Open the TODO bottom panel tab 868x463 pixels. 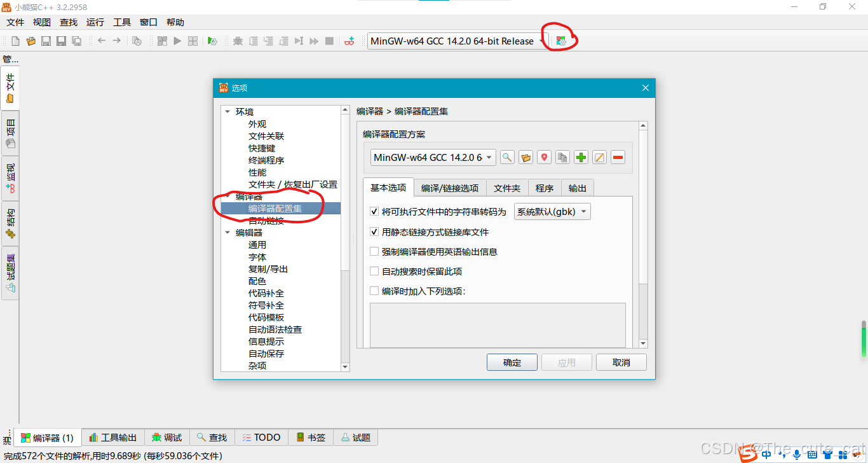pyautogui.click(x=261, y=438)
